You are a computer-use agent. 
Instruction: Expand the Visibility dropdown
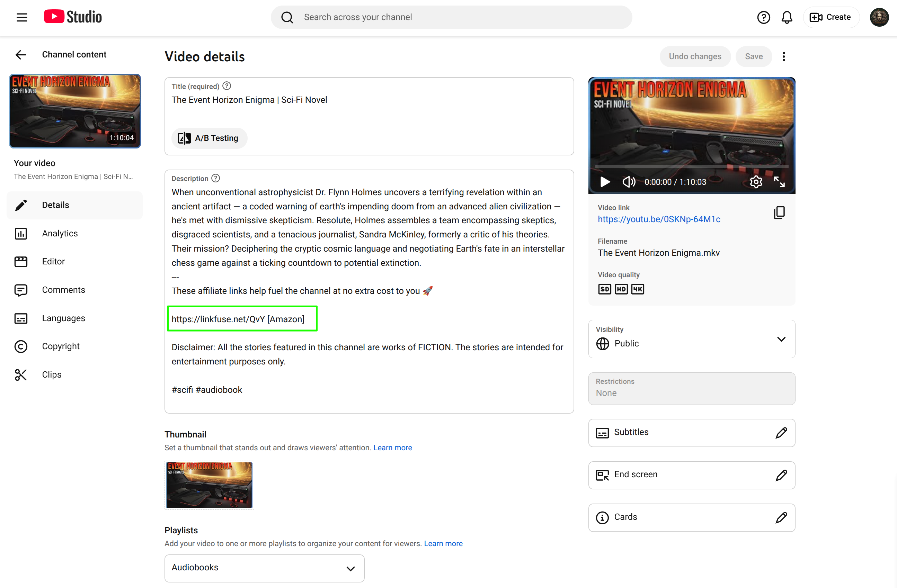coord(781,338)
